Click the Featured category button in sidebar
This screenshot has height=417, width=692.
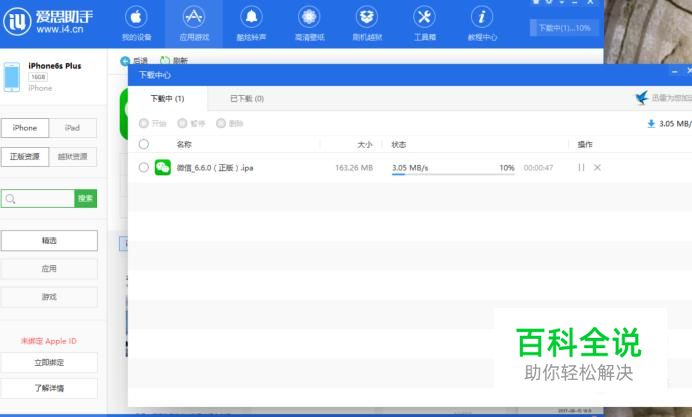(x=49, y=240)
